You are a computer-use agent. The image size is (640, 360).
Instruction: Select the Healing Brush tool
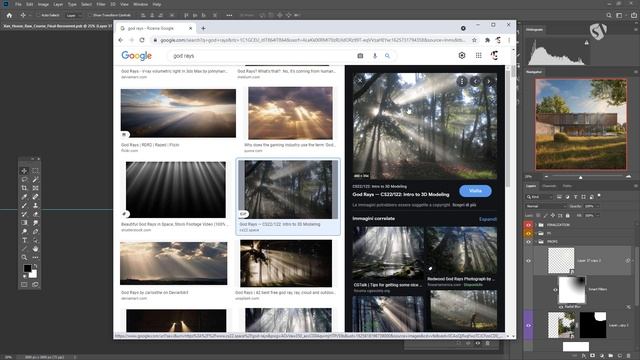tap(35, 197)
